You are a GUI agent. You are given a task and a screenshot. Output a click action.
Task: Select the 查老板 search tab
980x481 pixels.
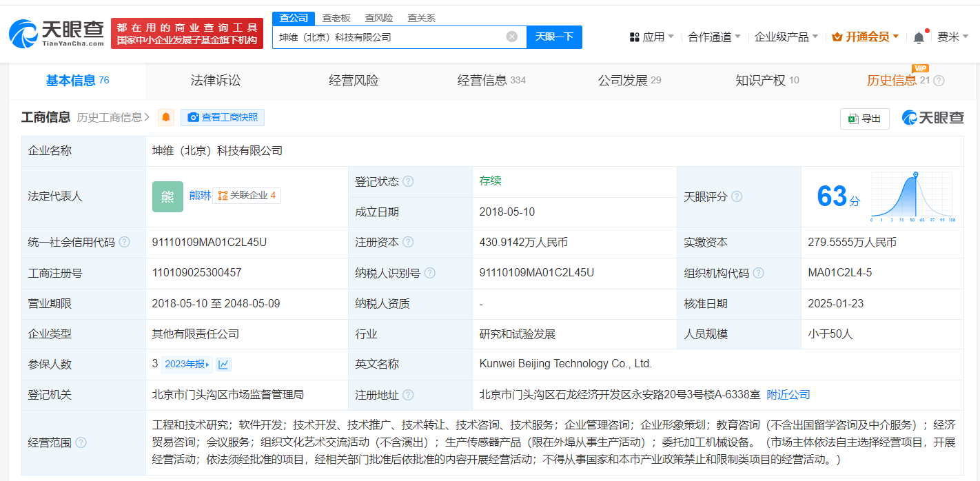coord(336,17)
